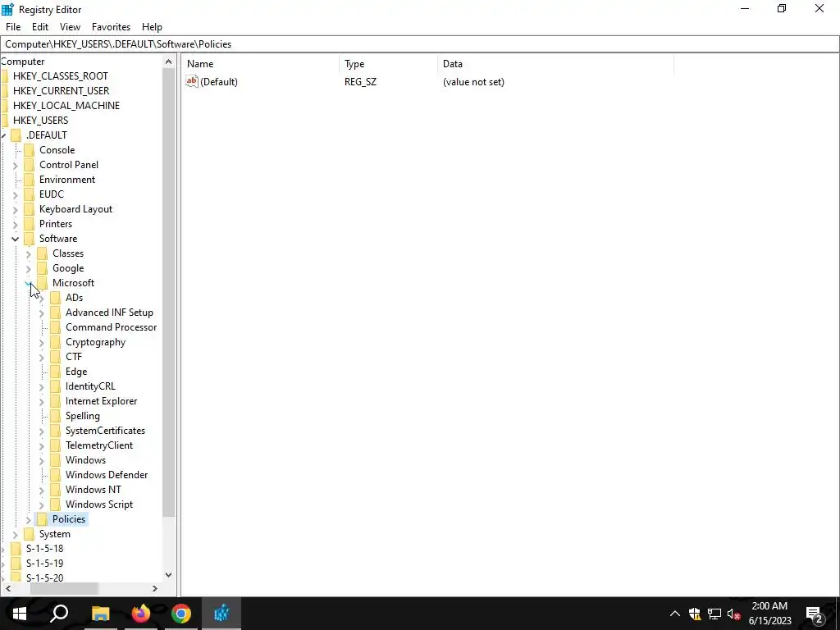Click the Policies folder icon
The width and height of the screenshot is (840, 630).
tap(43, 519)
